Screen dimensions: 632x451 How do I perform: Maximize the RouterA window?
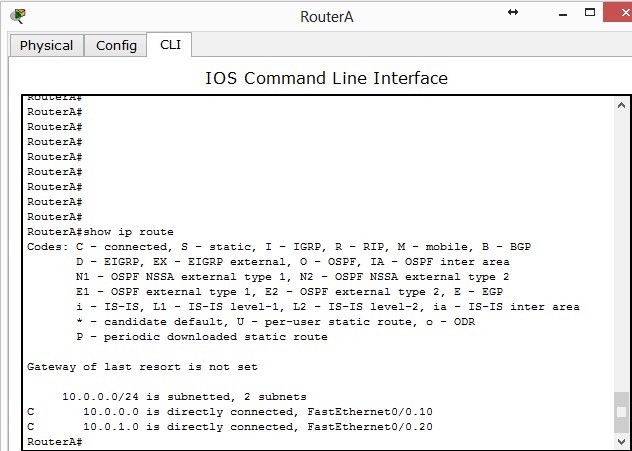590,12
